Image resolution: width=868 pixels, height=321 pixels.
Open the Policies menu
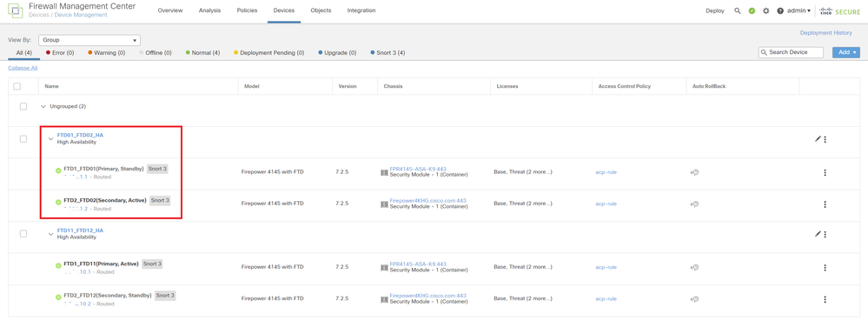(247, 10)
